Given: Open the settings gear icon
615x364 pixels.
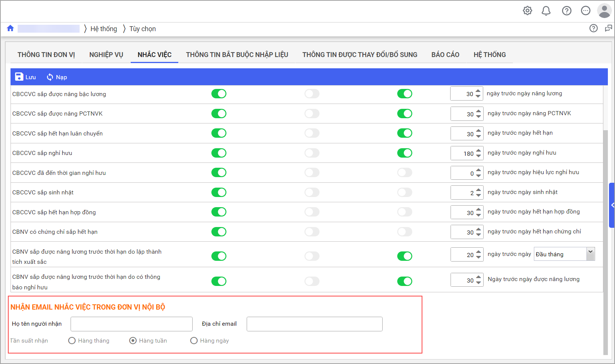Looking at the screenshot, I should click(528, 11).
